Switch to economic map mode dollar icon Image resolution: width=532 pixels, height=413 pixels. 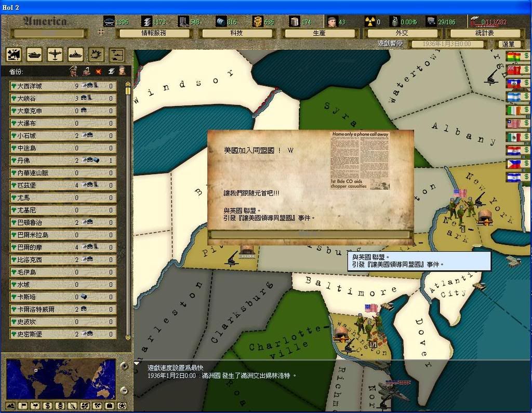coord(48,405)
